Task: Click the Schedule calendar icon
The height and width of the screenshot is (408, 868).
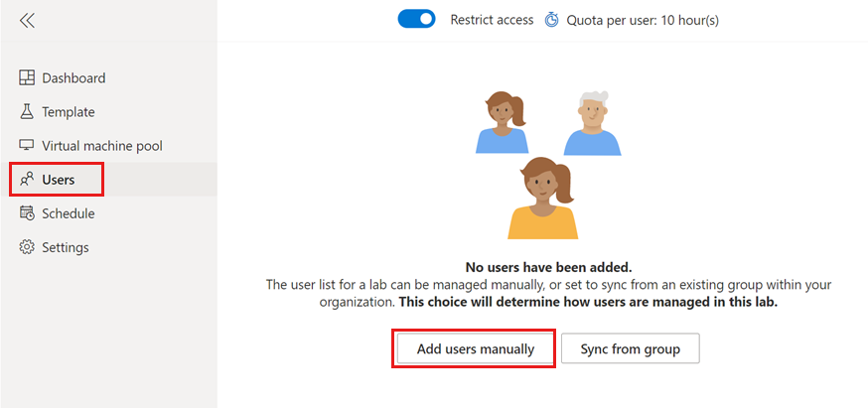Action: coord(27,213)
